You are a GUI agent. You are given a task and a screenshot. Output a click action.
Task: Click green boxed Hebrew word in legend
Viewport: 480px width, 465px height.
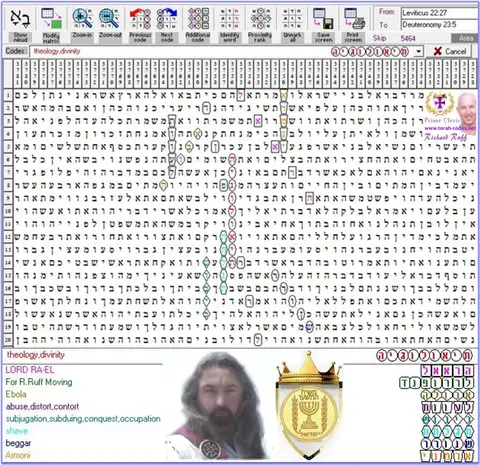coord(436,383)
